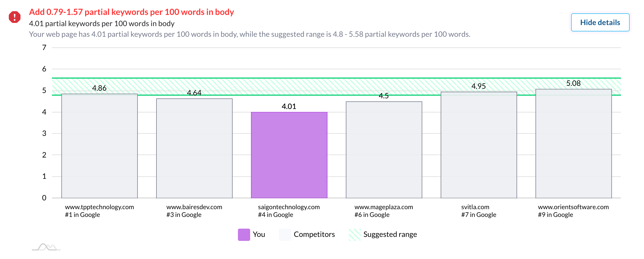
Task: Click the You legend label
Action: 259,234
